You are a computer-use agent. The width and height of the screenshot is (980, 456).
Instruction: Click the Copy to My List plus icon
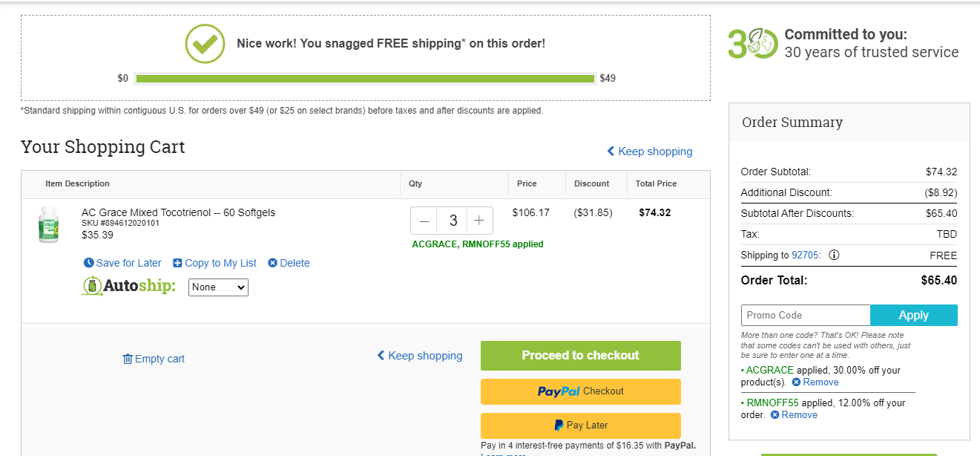(x=177, y=263)
